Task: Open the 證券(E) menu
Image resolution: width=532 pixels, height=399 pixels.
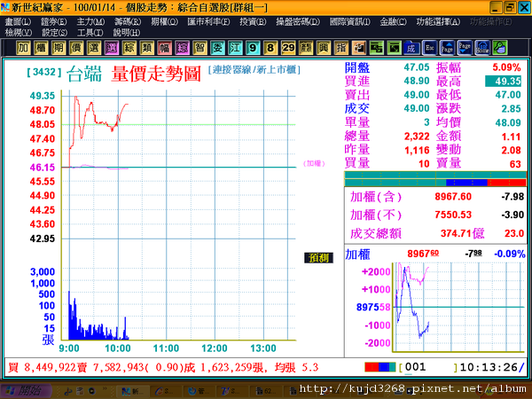Action: point(53,22)
